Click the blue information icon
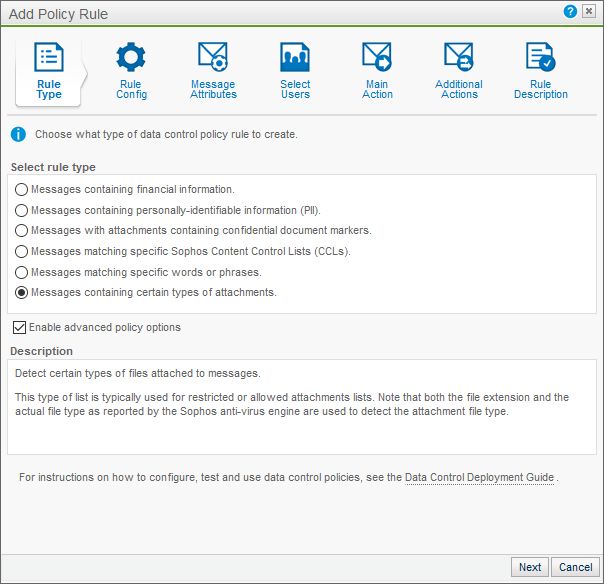The width and height of the screenshot is (604, 584). [x=18, y=134]
